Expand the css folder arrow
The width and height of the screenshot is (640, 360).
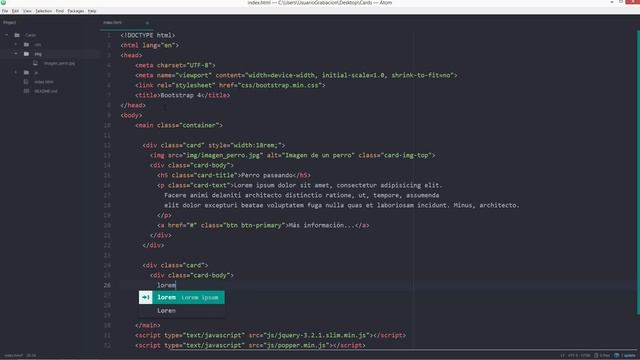click(x=16, y=44)
